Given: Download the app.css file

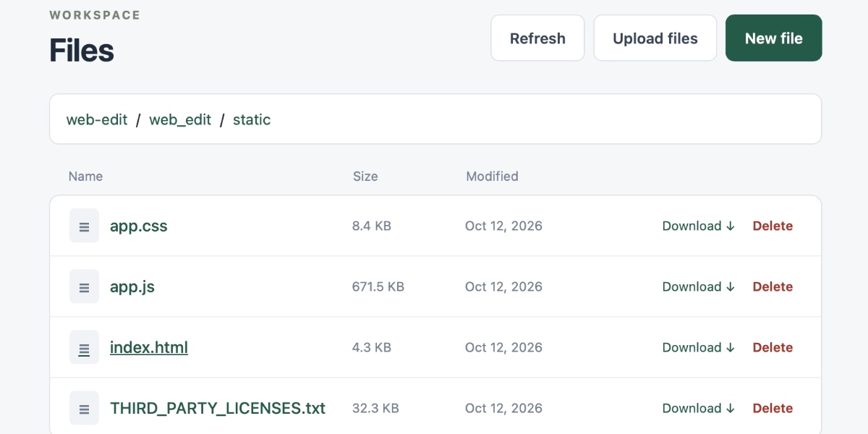Looking at the screenshot, I should click(x=699, y=226).
